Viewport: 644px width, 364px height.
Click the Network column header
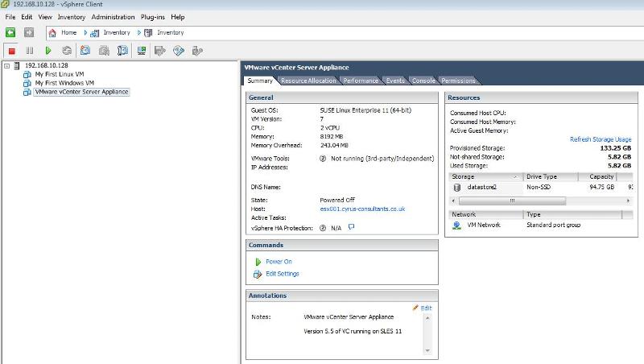(486, 214)
